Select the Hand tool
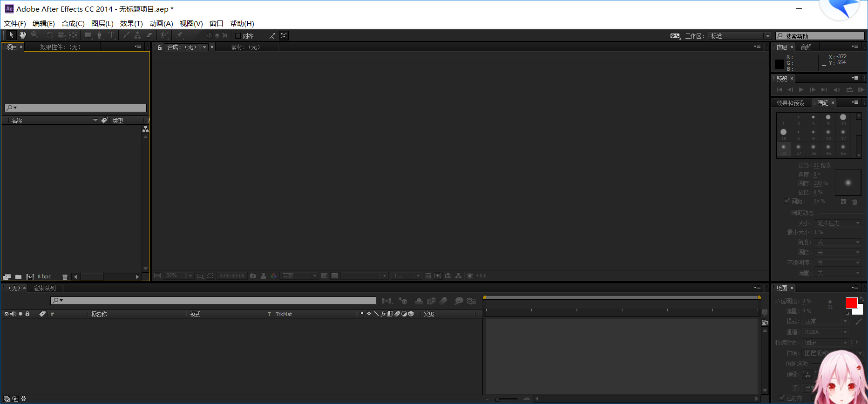 point(23,35)
